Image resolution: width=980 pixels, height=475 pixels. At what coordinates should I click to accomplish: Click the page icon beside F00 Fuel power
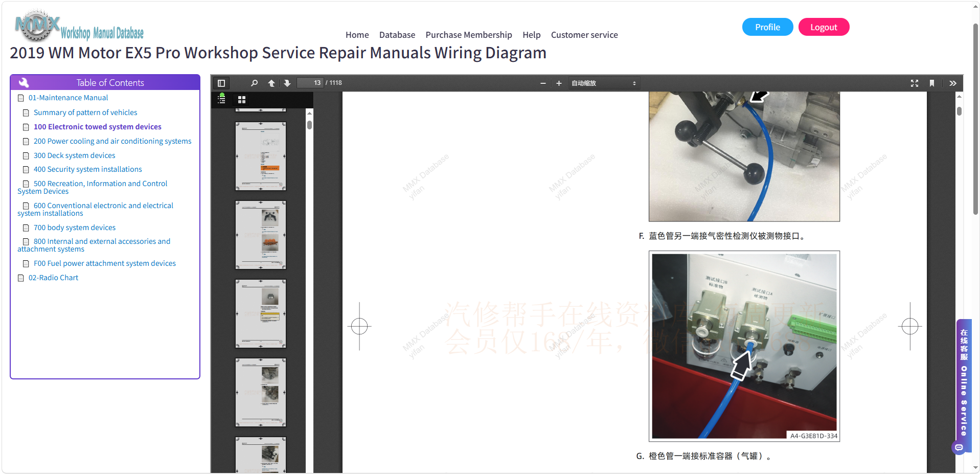26,264
